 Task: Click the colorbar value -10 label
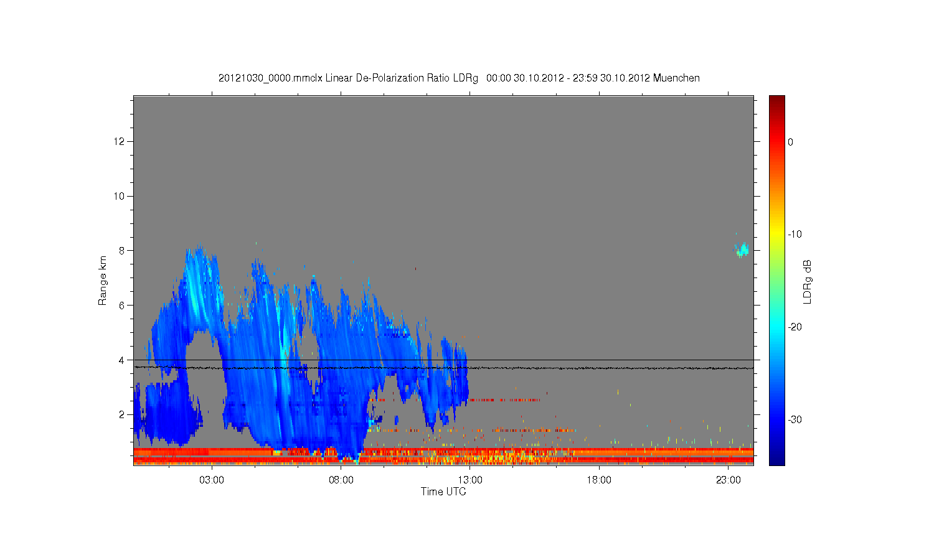tap(795, 235)
